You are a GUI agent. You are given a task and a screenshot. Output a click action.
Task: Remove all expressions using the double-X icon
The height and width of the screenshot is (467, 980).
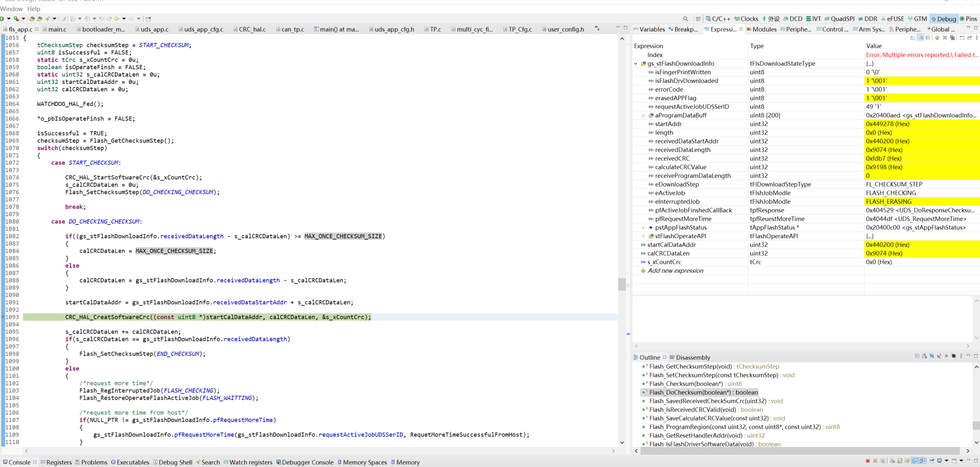(952, 38)
